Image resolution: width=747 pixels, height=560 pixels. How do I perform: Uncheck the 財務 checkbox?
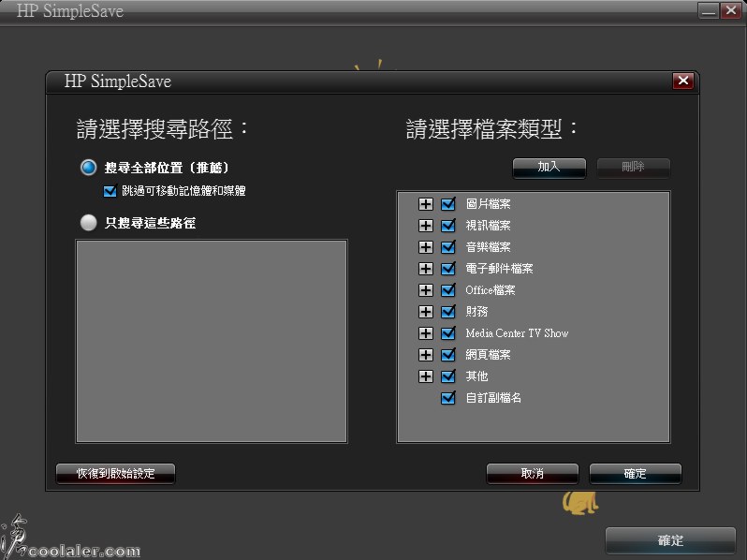[x=447, y=312]
